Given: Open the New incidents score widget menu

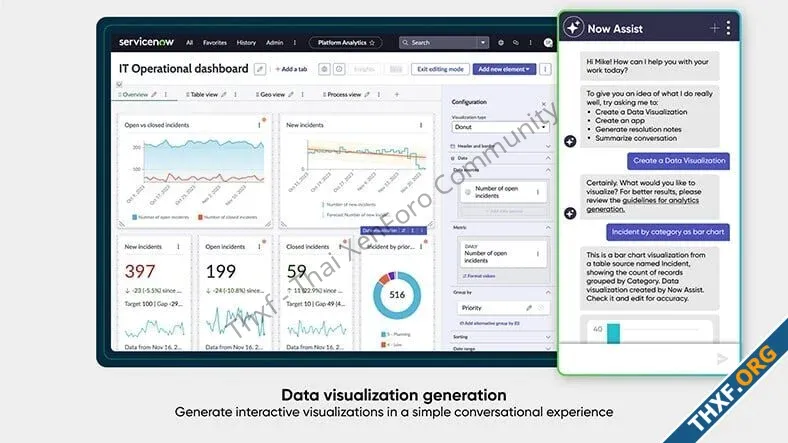Looking at the screenshot, I should click(178, 247).
